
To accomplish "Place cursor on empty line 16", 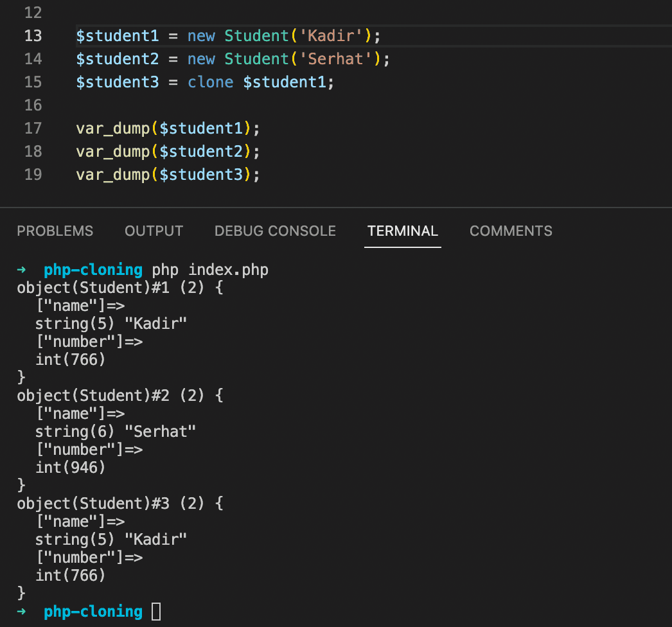I will (193, 105).
